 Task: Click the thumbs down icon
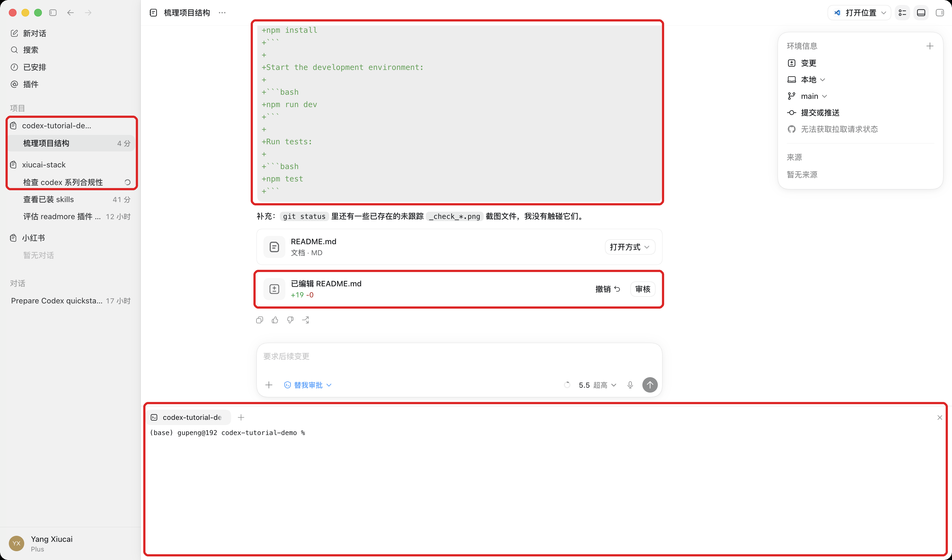[290, 320]
